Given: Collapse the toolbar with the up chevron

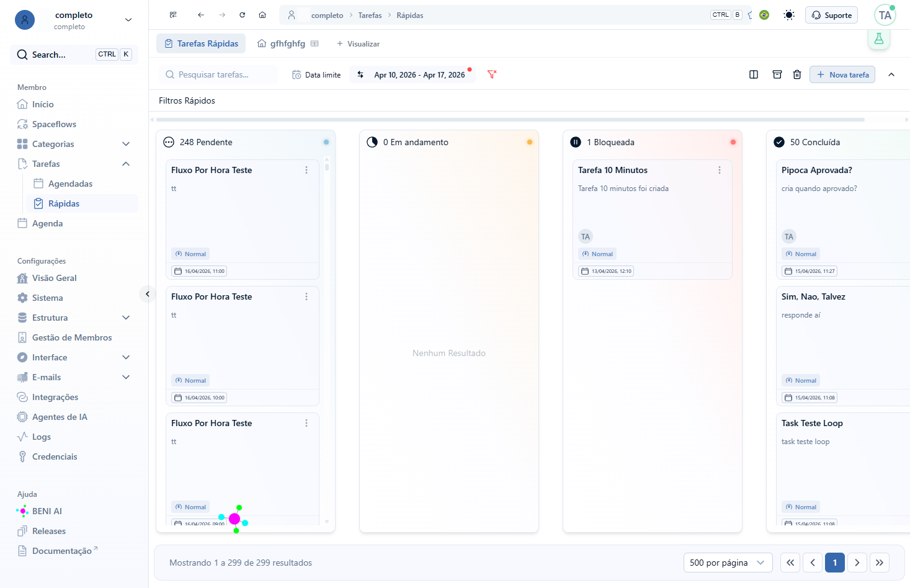Looking at the screenshot, I should (891, 74).
